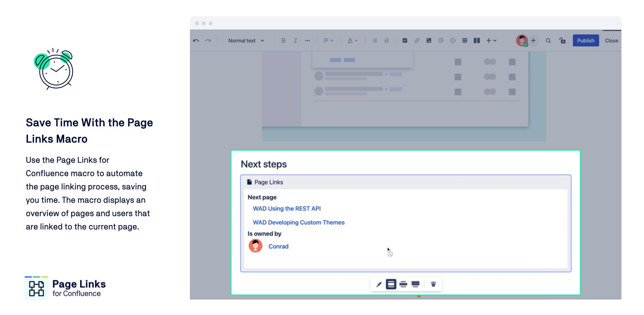Screen dimensions: 644x315
Task: Insert an emoji
Action: pos(453,41)
